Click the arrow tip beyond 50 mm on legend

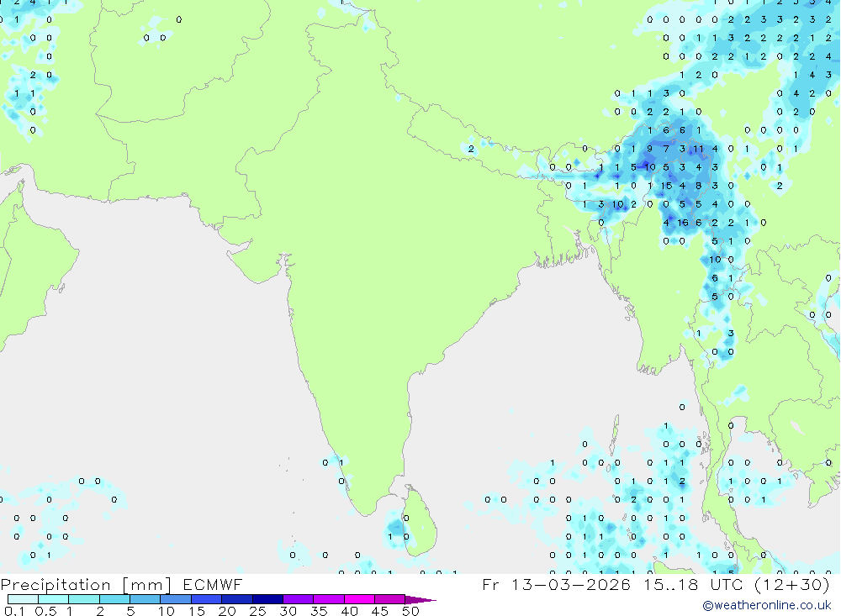(x=420, y=599)
